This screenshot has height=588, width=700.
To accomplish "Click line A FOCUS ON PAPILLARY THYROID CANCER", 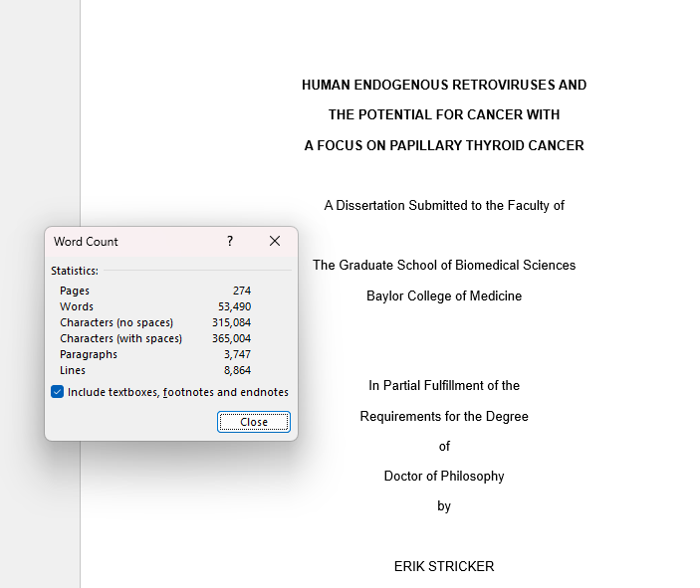I will point(444,145).
